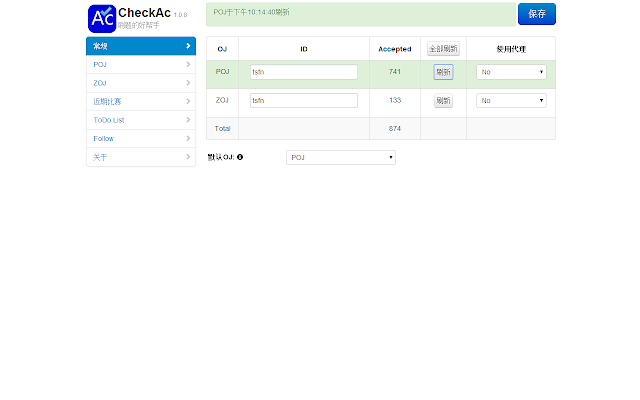The height and width of the screenshot is (400, 640).
Task: Click the 刷题的好帮手 subtitle text
Action: 138,25
